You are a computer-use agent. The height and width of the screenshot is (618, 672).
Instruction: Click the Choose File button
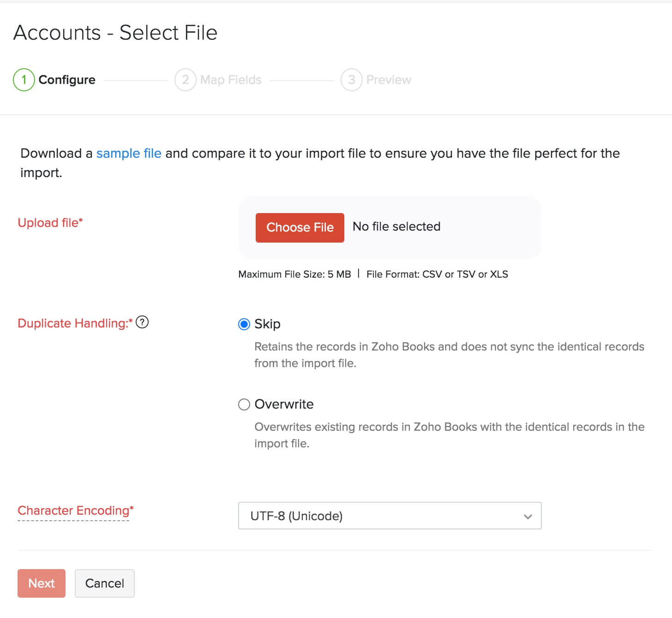point(300,227)
